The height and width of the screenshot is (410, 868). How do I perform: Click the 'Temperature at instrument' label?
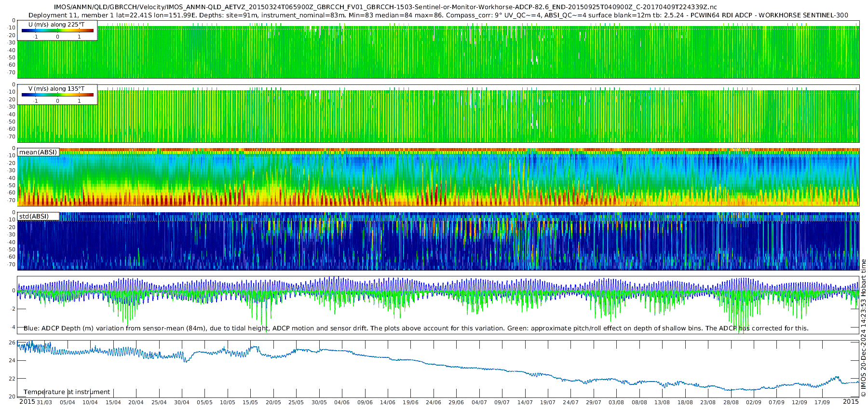click(x=67, y=392)
